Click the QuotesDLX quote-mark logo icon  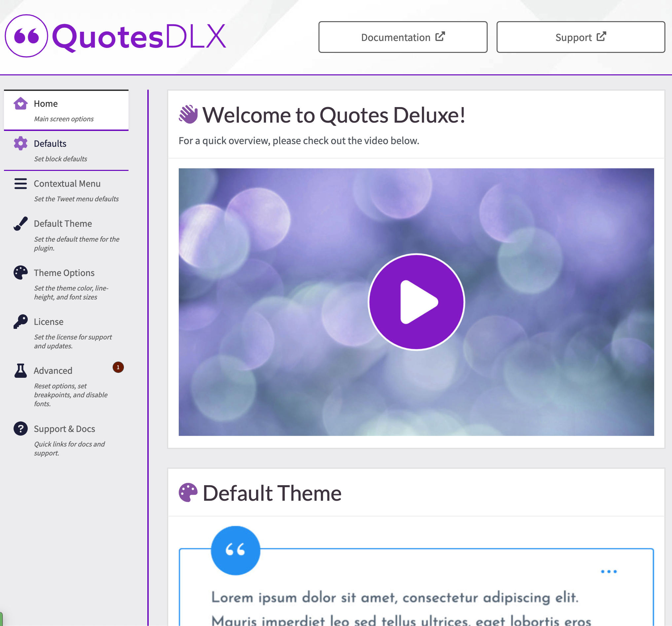[x=26, y=36]
